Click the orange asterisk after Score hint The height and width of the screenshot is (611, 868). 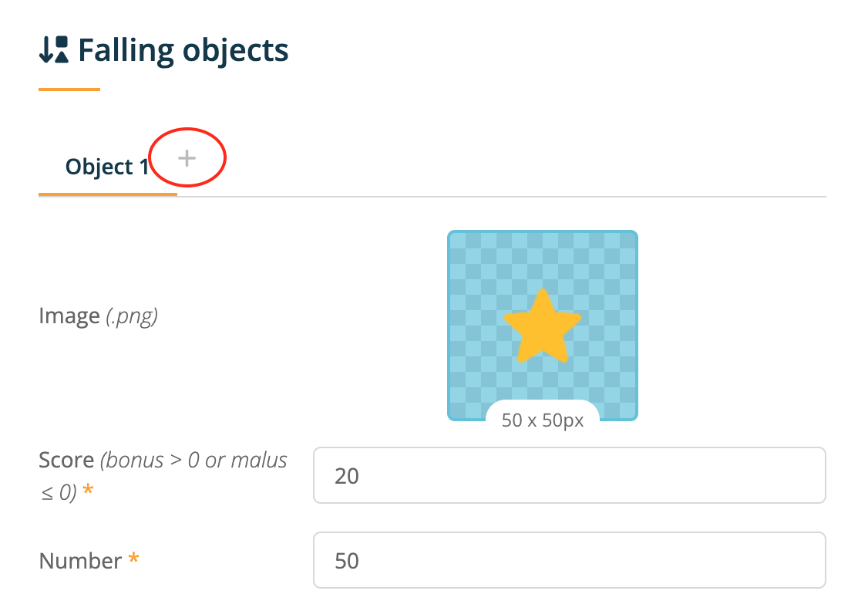pos(87,489)
